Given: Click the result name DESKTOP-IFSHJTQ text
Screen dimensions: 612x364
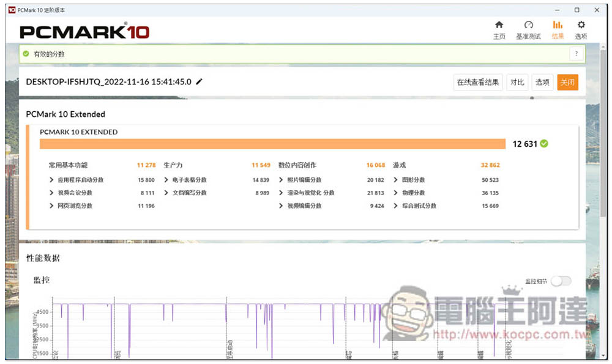Looking at the screenshot, I should coord(108,82).
